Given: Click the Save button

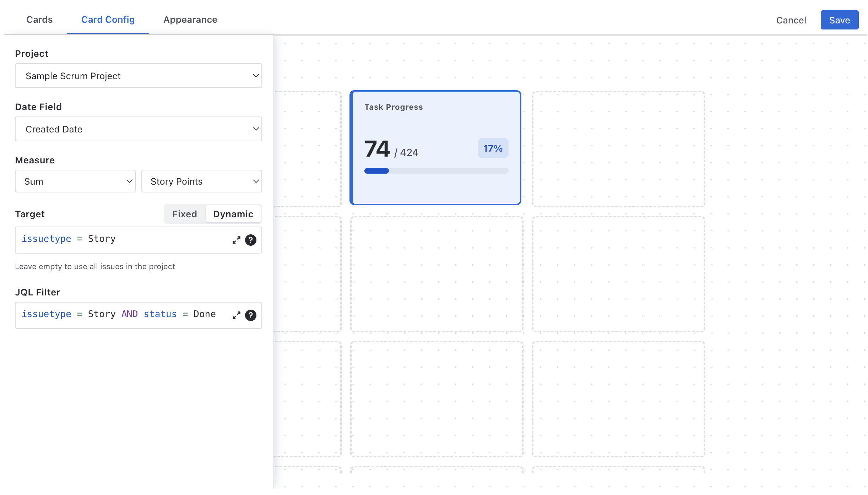Looking at the screenshot, I should pos(840,20).
